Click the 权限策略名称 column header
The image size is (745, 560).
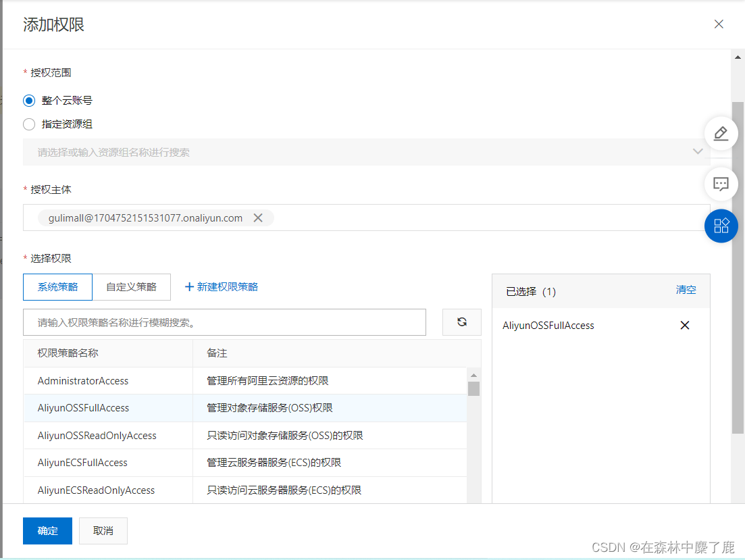click(68, 353)
